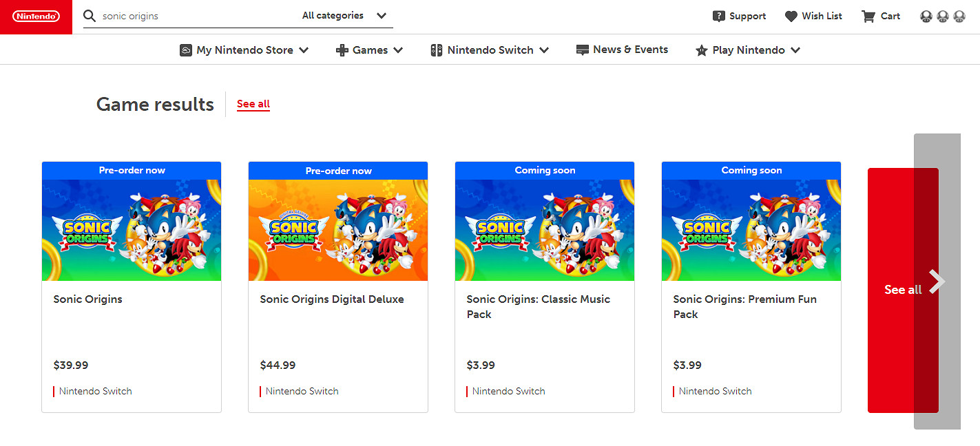Click the sonic origins search field
This screenshot has height=446, width=980.
tap(196, 16)
